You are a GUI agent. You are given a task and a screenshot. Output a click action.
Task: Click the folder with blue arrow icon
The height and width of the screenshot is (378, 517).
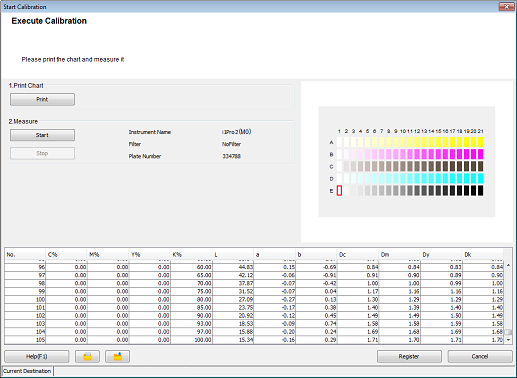(x=117, y=356)
